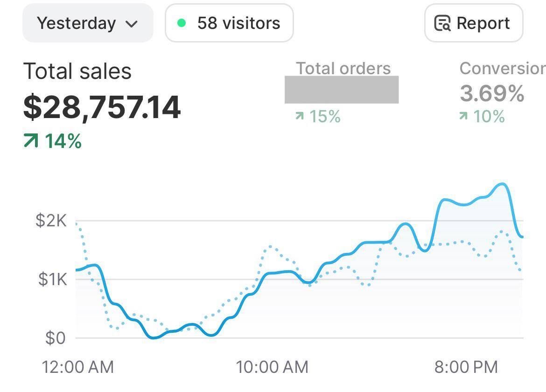This screenshot has width=546, height=392.
Task: Click the green live visitors dot
Action: (182, 23)
